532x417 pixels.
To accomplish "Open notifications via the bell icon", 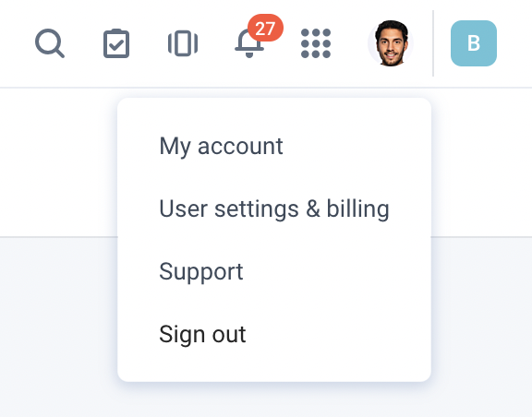I will point(249,43).
